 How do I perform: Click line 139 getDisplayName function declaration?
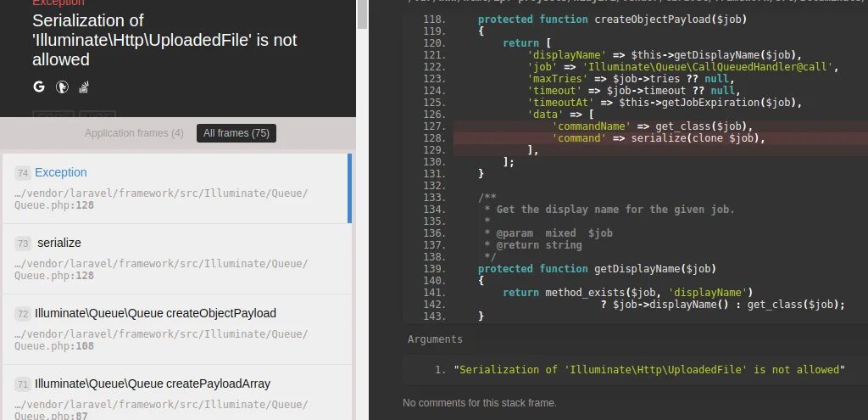tap(598, 269)
